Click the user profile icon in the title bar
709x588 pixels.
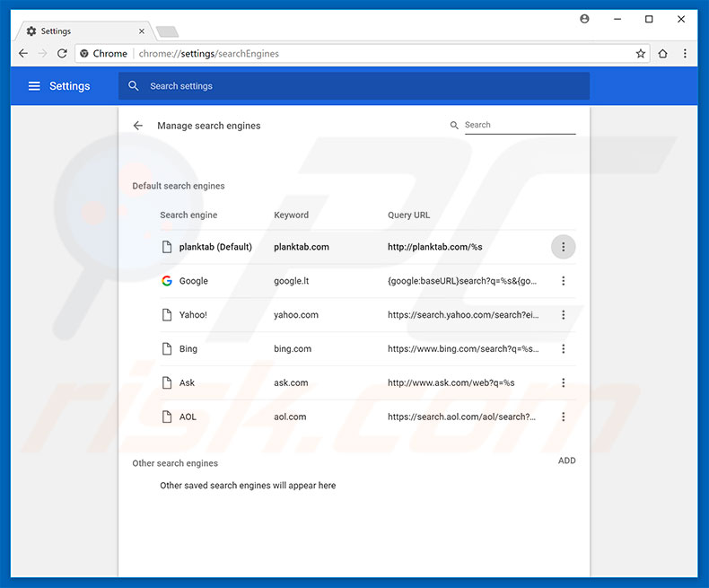tap(584, 19)
